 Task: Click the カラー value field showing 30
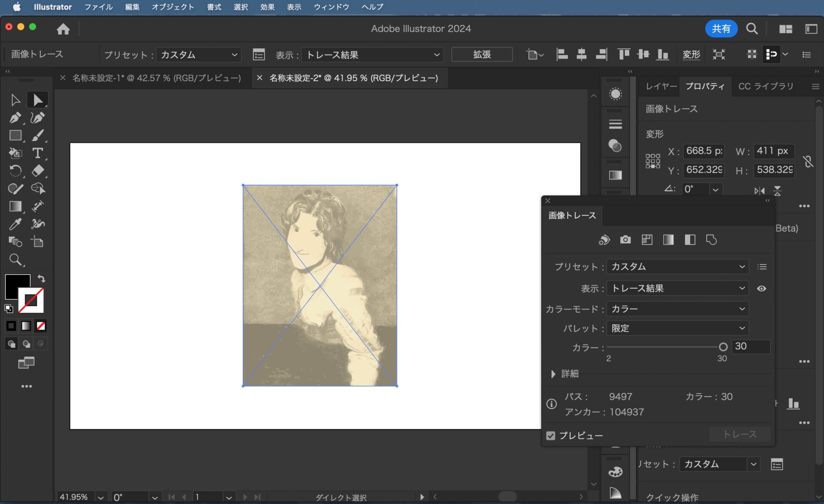(x=751, y=347)
